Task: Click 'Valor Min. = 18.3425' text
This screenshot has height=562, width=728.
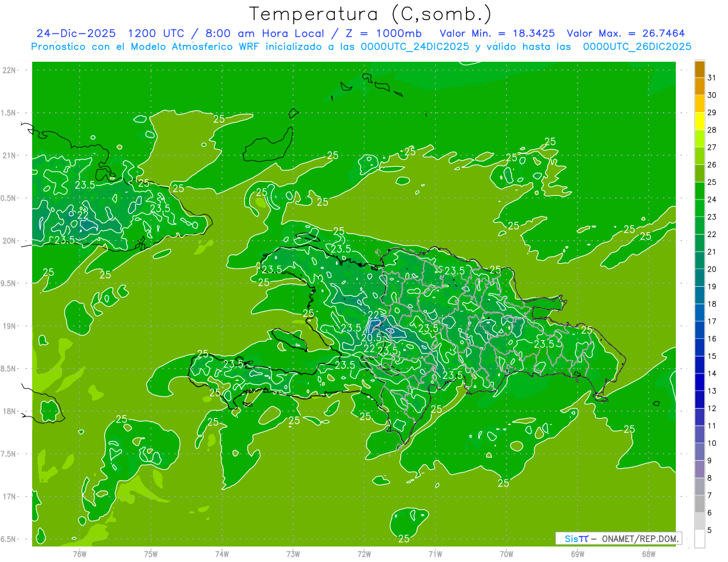Action: 497,33
